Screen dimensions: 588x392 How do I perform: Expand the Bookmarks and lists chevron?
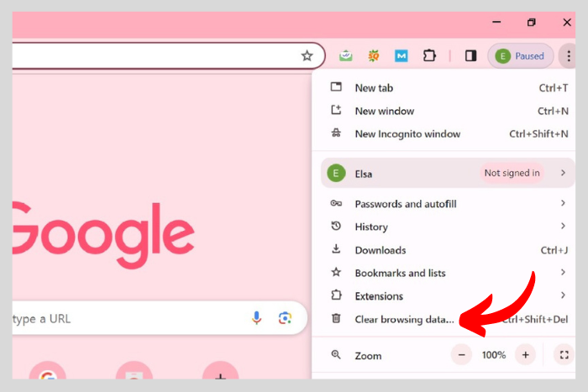tap(563, 272)
